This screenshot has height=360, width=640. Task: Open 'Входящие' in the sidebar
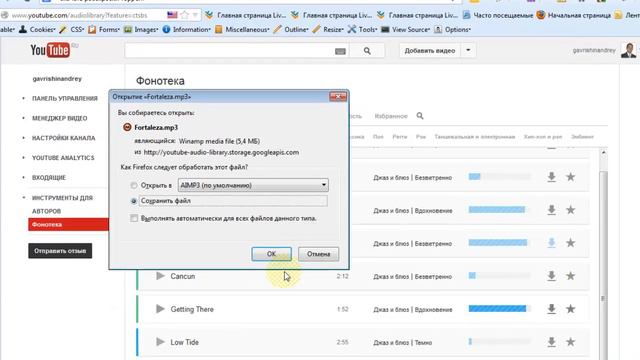coord(49,178)
